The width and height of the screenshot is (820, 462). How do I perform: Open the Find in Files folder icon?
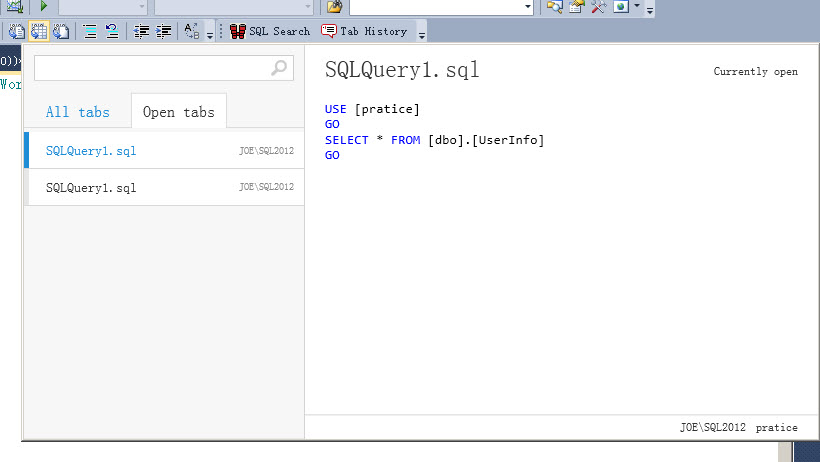335,7
